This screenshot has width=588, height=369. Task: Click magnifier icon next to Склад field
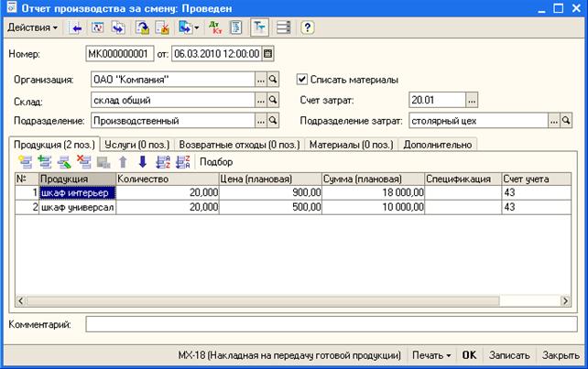[273, 100]
